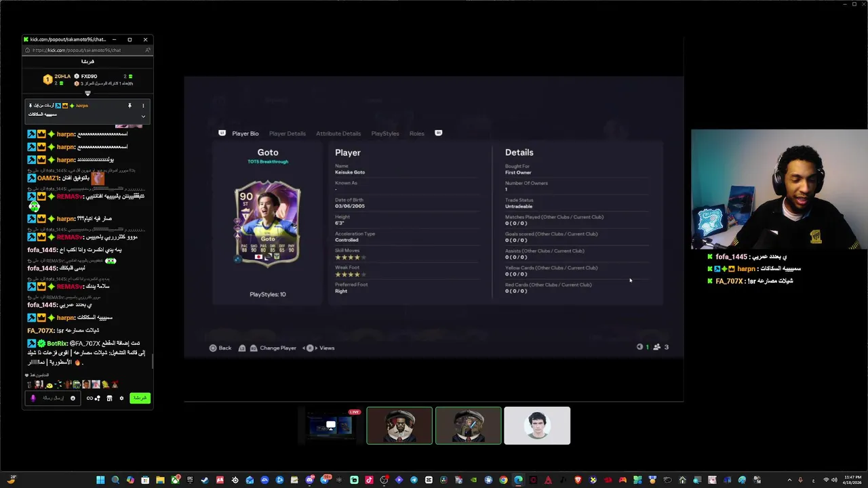Viewport: 868px width, 488px height.
Task: Open Windows taskbar Search
Action: click(x=115, y=480)
